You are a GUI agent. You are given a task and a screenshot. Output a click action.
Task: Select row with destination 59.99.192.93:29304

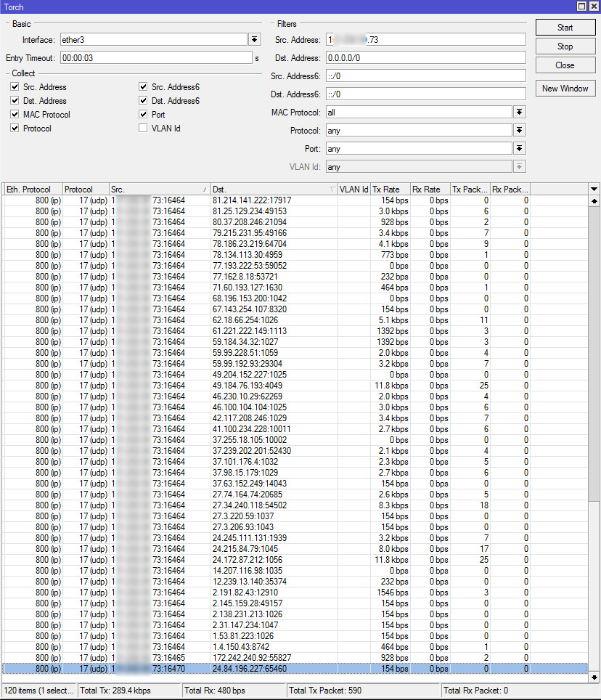pyautogui.click(x=295, y=363)
